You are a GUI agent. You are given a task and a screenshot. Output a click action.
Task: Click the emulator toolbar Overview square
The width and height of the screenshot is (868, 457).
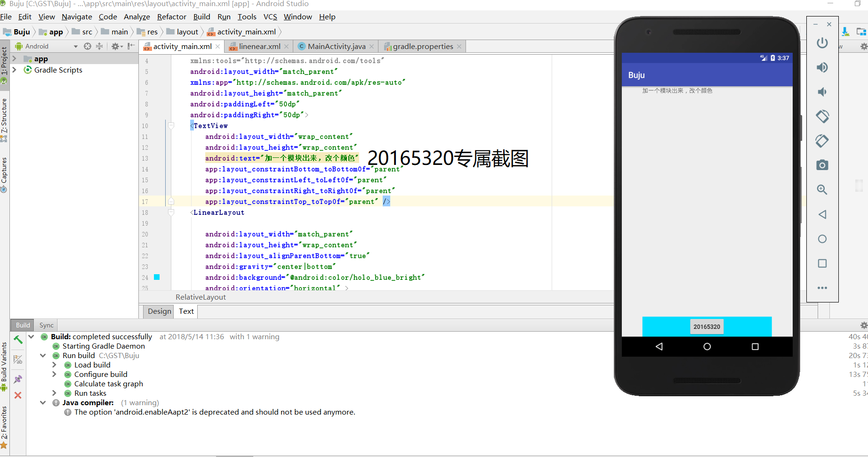pyautogui.click(x=822, y=263)
